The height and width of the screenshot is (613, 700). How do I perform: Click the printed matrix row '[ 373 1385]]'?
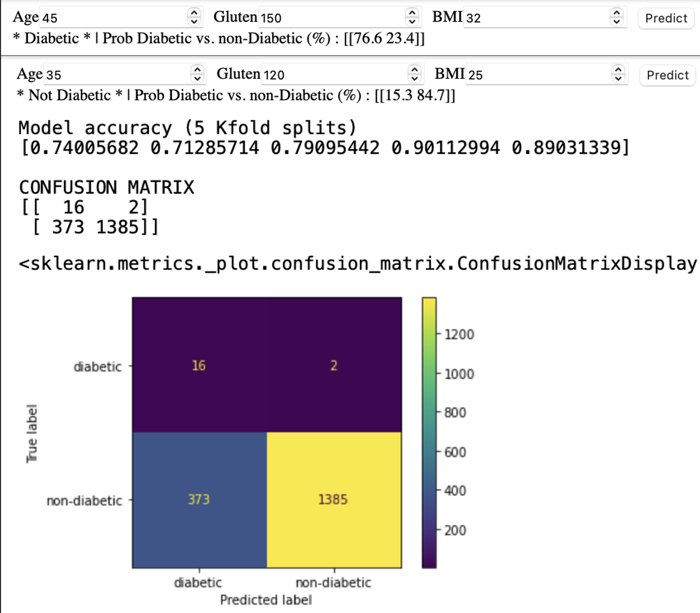96,227
